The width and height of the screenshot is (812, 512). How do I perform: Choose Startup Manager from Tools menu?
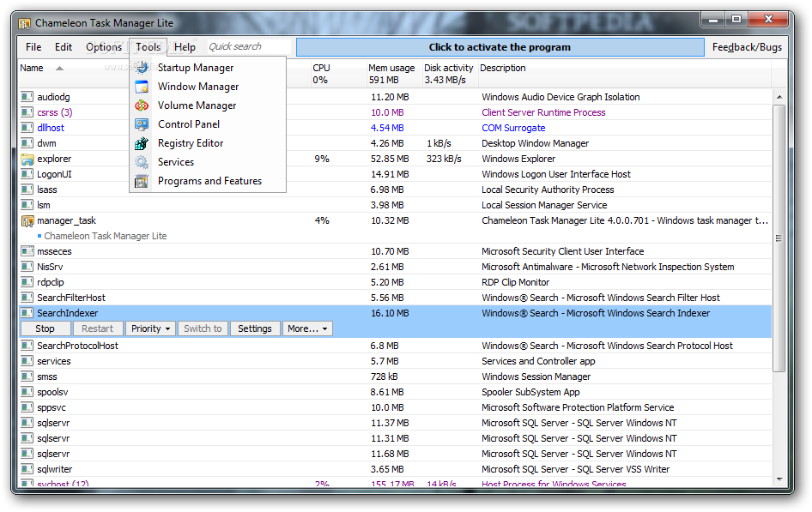coord(208,68)
